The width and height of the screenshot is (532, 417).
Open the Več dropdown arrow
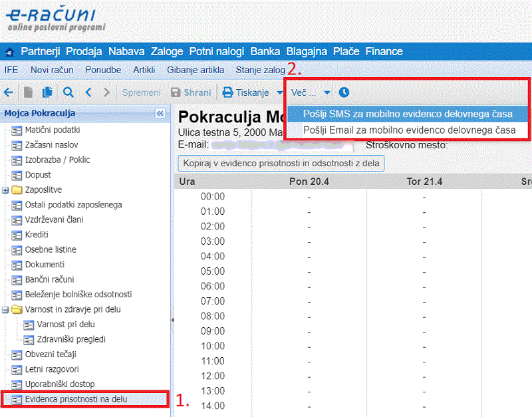pos(327,92)
